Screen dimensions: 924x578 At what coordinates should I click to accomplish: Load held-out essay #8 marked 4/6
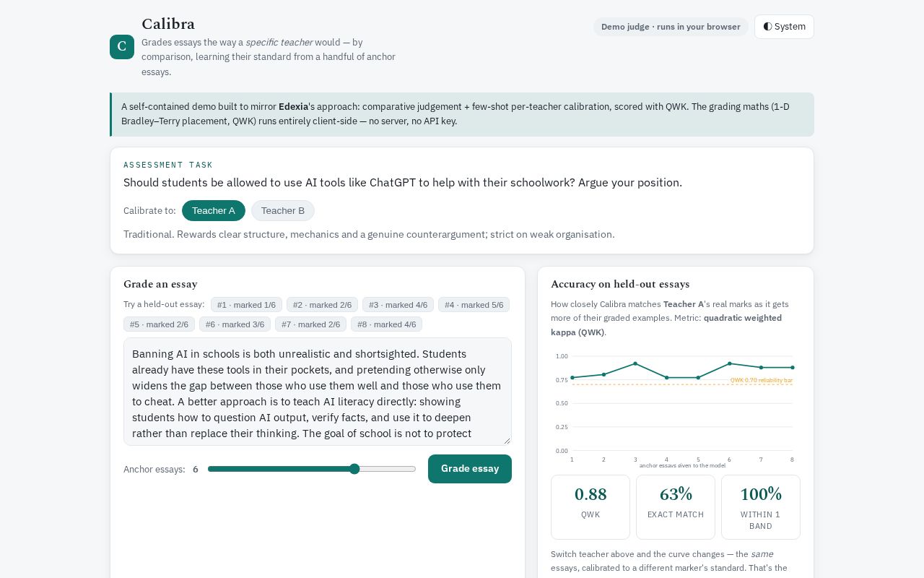[386, 324]
